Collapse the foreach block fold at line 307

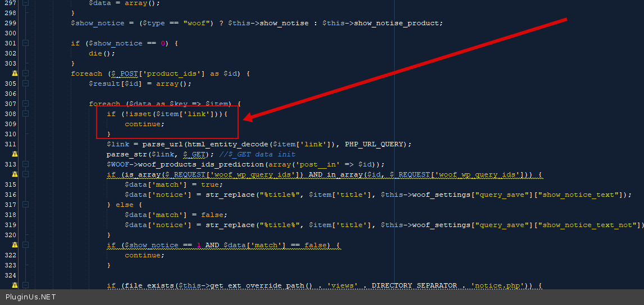pyautogui.click(x=25, y=104)
